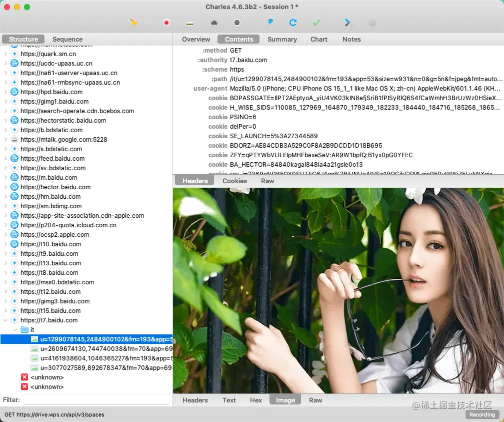Click the green checkmark Validate icon
Screen dimensions: 504x422
pyautogui.click(x=316, y=23)
